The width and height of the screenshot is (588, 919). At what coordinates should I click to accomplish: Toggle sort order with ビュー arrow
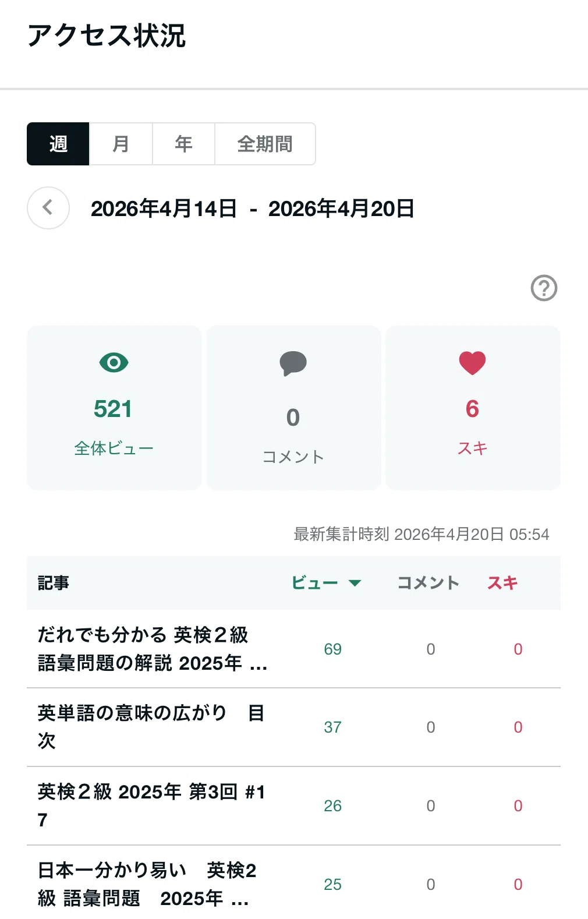pyautogui.click(x=355, y=583)
